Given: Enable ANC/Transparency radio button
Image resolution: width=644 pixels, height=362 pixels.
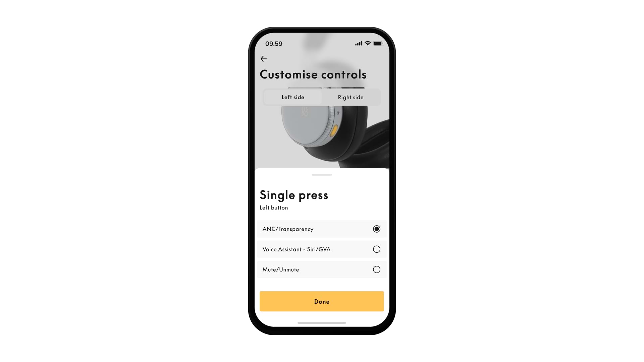Looking at the screenshot, I should pyautogui.click(x=377, y=229).
